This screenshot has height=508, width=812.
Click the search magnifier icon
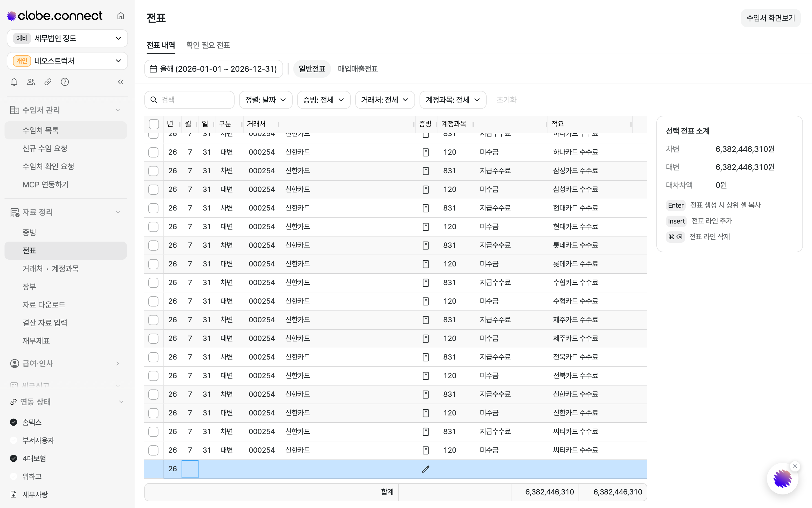pos(154,100)
